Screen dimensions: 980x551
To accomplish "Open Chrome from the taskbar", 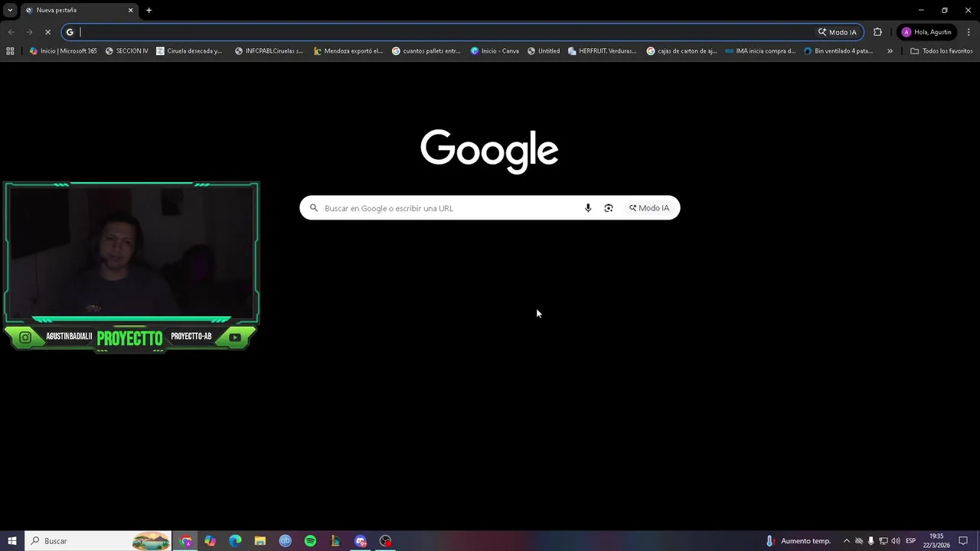I will (186, 541).
